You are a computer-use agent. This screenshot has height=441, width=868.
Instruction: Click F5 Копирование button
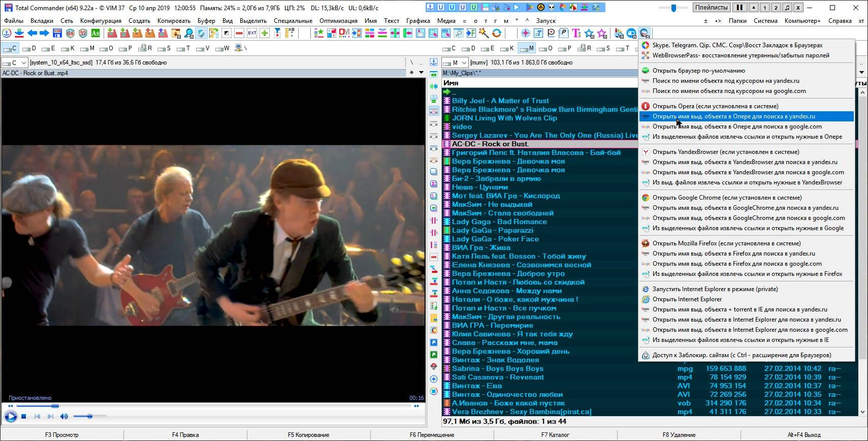pos(308,435)
